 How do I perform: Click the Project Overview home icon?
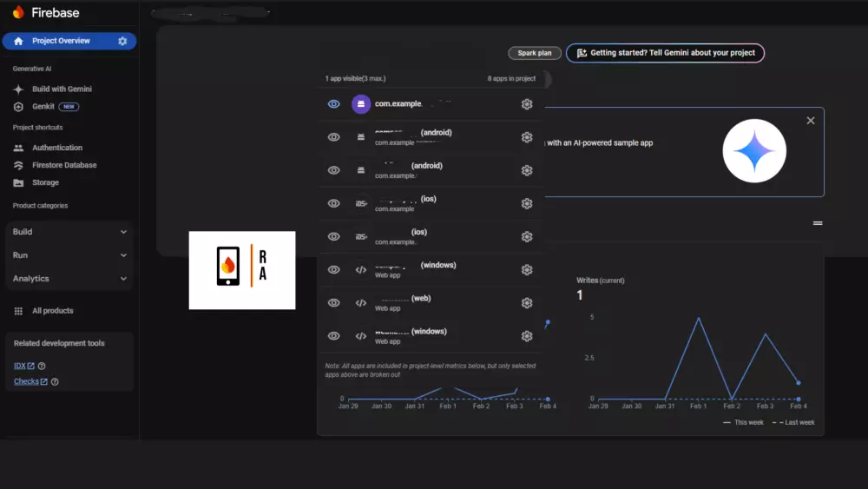coord(18,41)
